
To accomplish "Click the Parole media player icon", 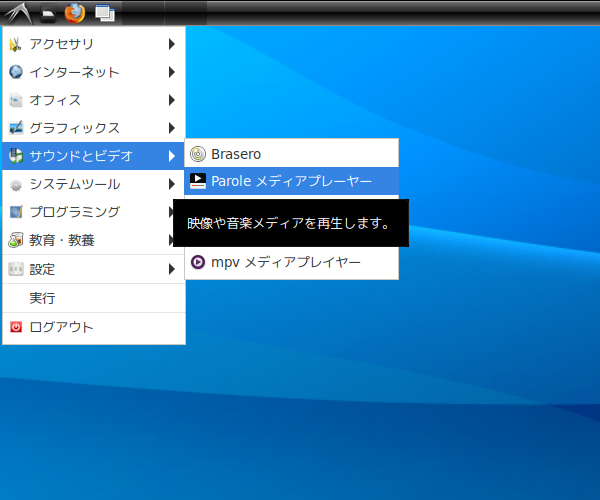I will point(198,181).
